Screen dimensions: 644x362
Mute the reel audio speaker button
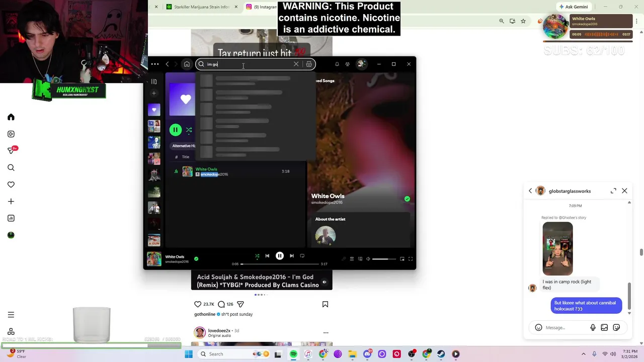click(x=325, y=283)
